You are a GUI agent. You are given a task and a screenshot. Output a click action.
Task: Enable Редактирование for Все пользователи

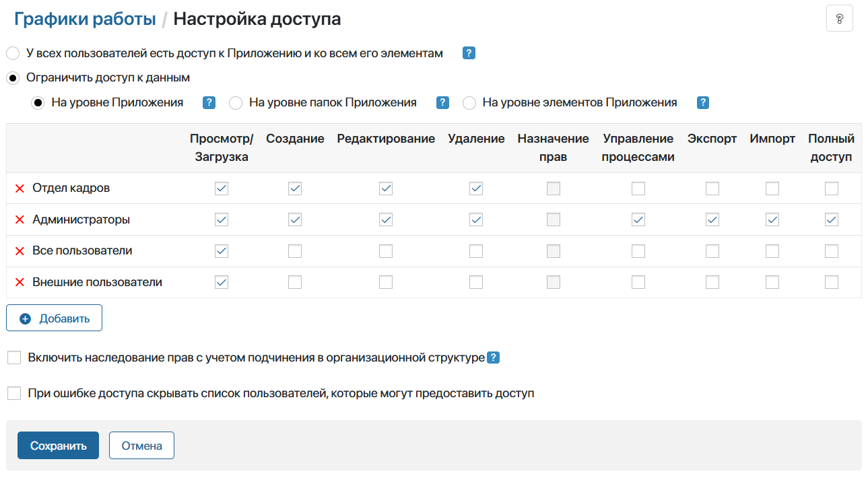386,251
